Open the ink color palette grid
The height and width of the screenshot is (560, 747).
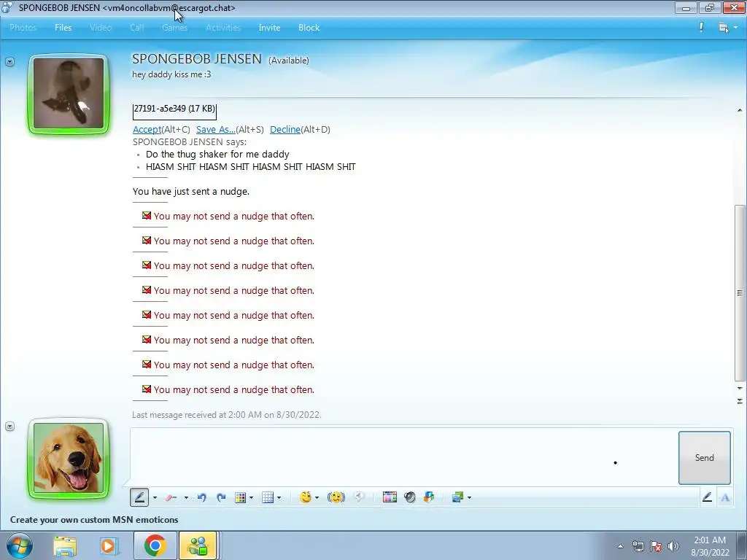(x=241, y=497)
